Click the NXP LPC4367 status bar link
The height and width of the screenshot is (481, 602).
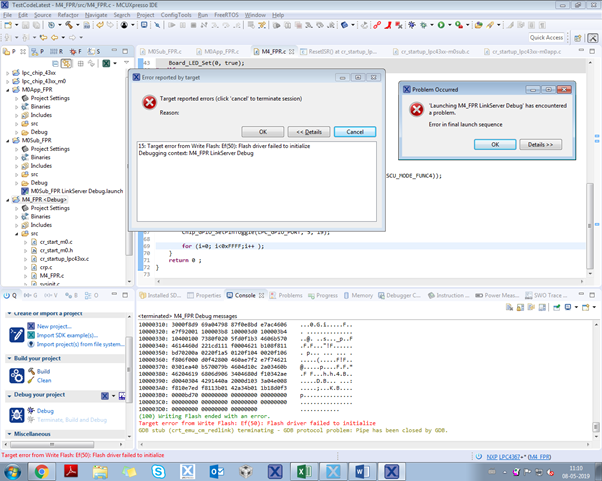(503, 457)
